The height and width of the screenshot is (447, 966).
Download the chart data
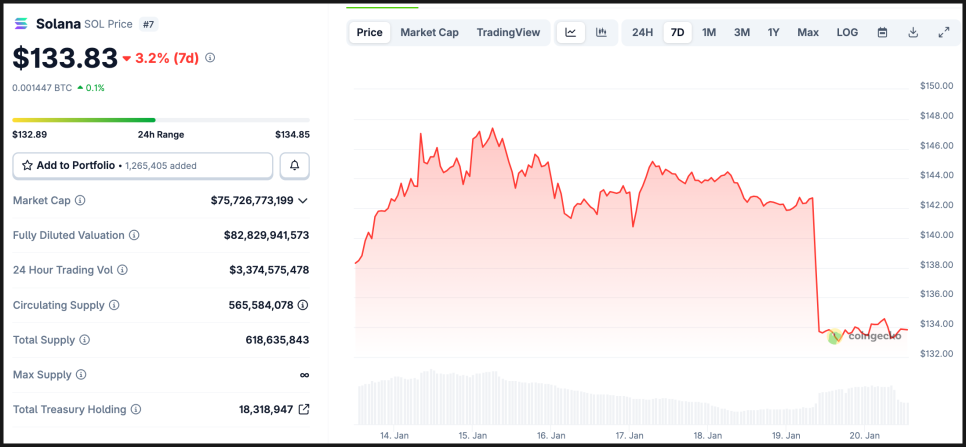[913, 32]
